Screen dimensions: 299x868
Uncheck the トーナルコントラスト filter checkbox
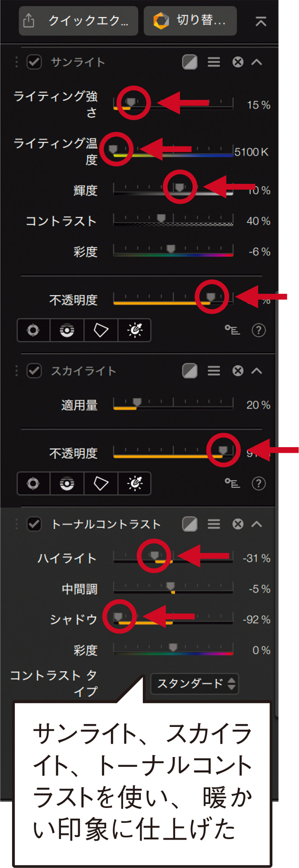tap(34, 524)
